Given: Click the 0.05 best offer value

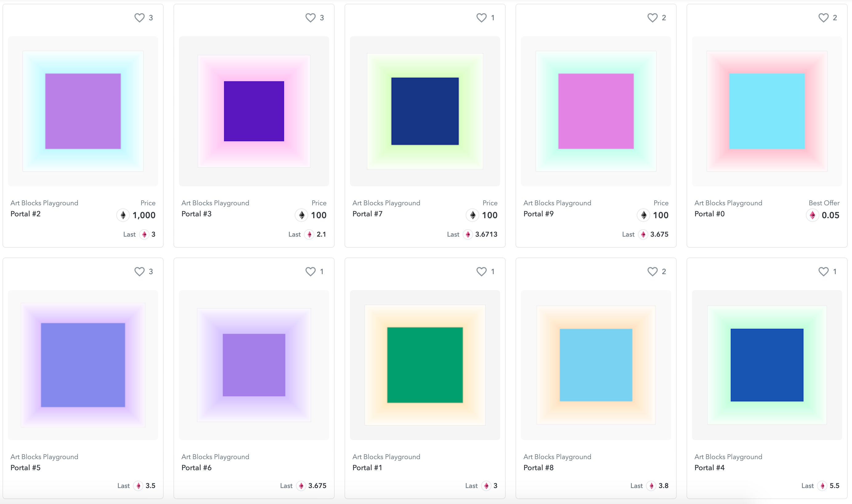Looking at the screenshot, I should 830,215.
